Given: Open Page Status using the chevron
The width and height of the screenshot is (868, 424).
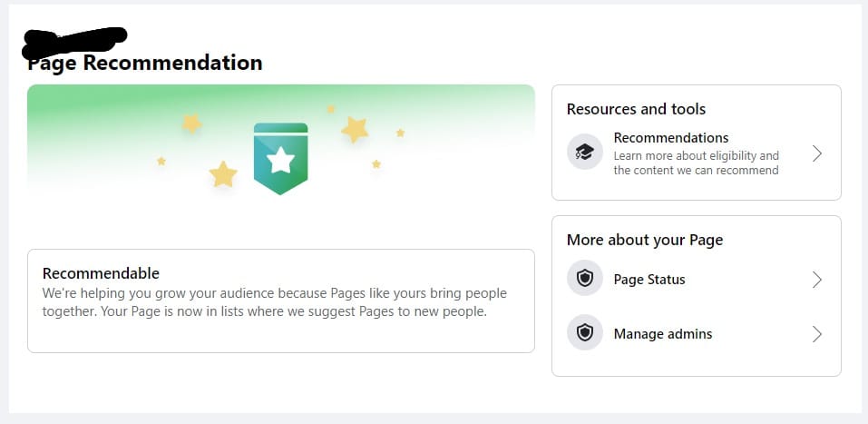Looking at the screenshot, I should click(817, 280).
